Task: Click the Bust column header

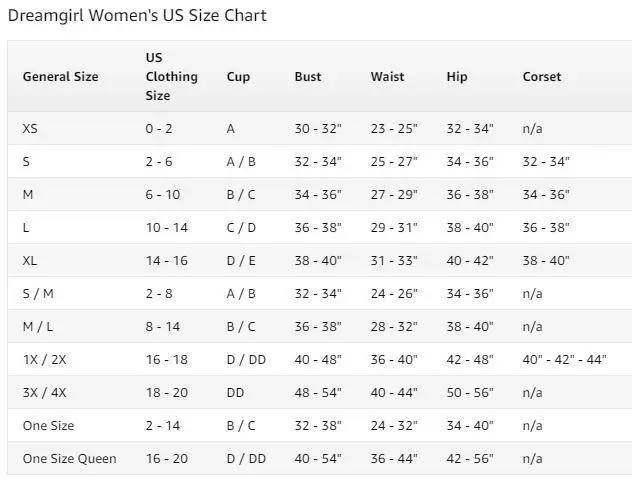Action: click(308, 77)
